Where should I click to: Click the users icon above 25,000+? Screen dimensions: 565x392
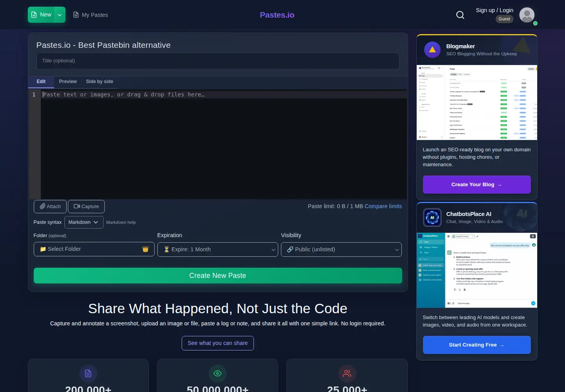pos(347,374)
